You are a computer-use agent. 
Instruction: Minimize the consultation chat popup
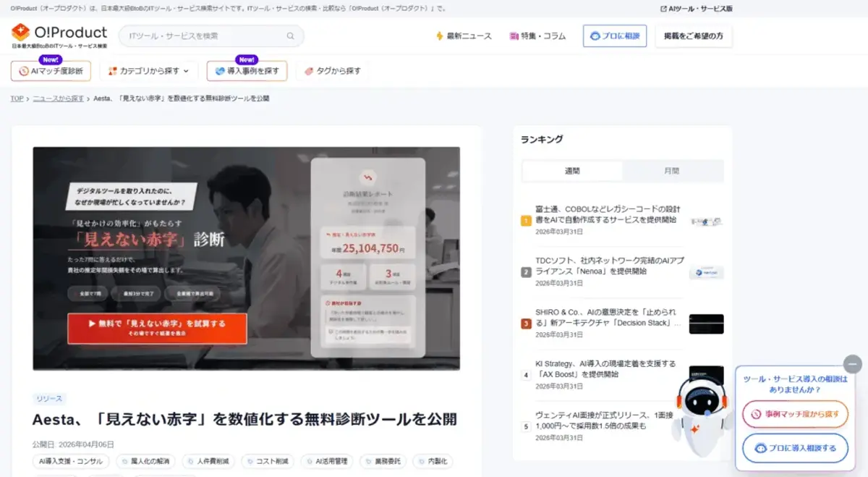tap(853, 364)
